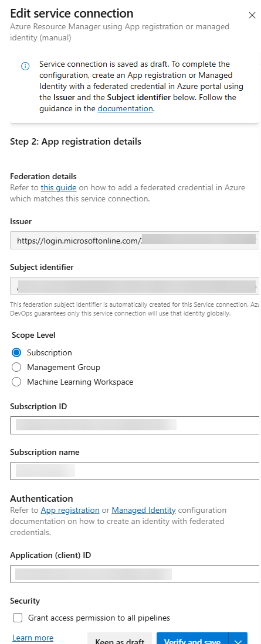This screenshot has width=261, height=644.
Task: Focus the Application (client) ID field
Action: tap(135, 574)
